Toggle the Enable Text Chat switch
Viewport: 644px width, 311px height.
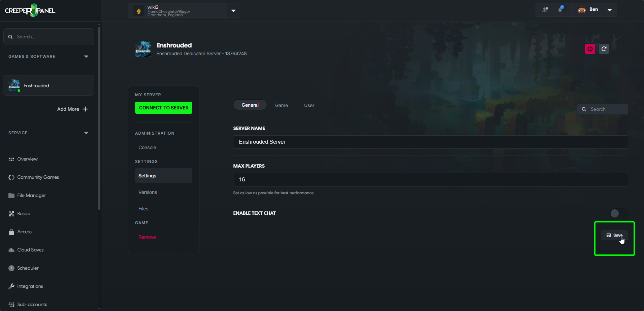pyautogui.click(x=619, y=213)
